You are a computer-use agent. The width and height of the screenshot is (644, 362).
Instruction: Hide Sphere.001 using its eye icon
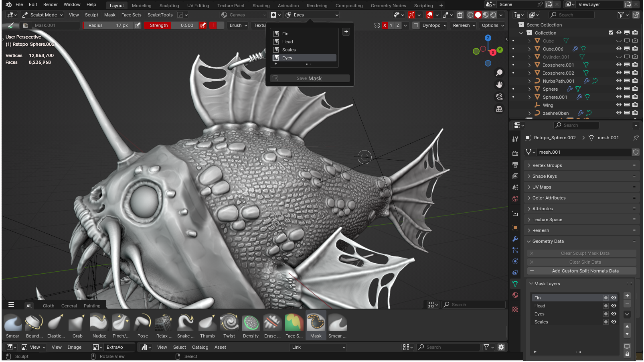(x=619, y=97)
